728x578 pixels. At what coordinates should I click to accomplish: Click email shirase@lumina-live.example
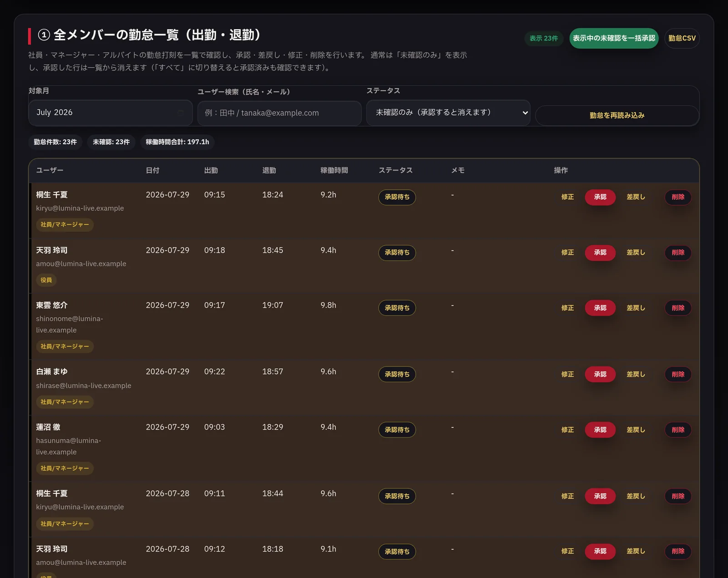click(83, 386)
